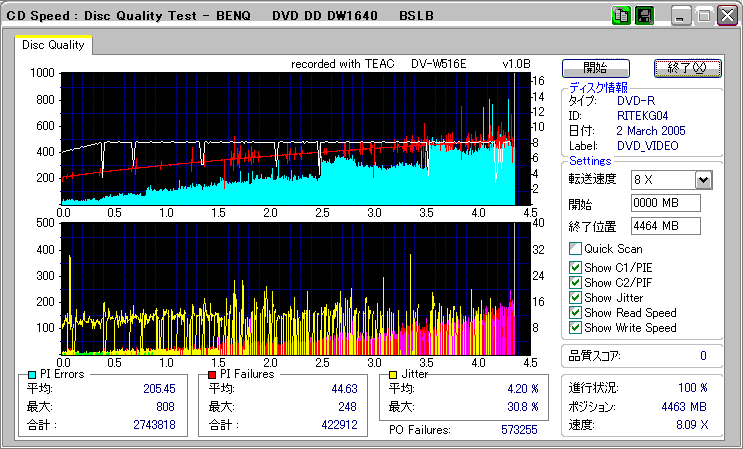743x449 pixels.
Task: Turn off Show Read Speed
Action: pyautogui.click(x=575, y=313)
